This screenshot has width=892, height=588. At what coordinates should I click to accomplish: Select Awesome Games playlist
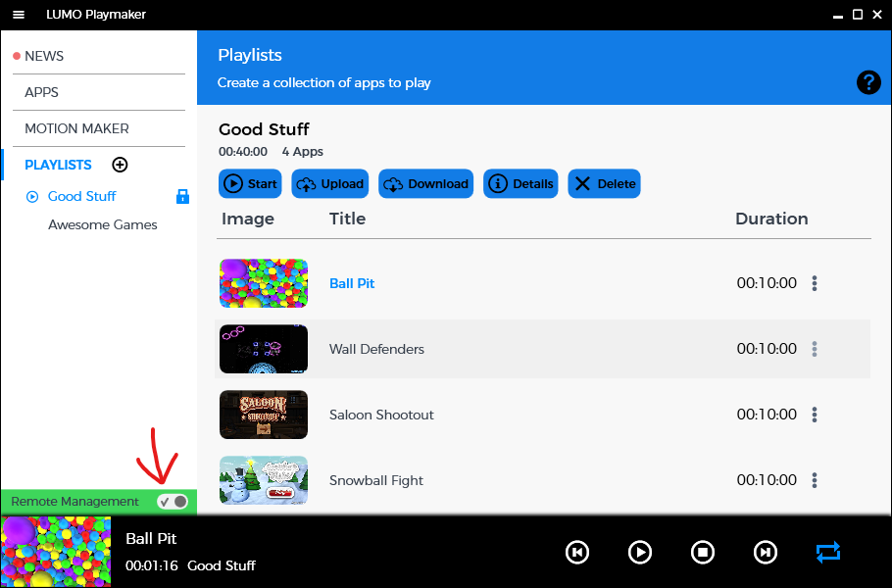[x=103, y=225]
